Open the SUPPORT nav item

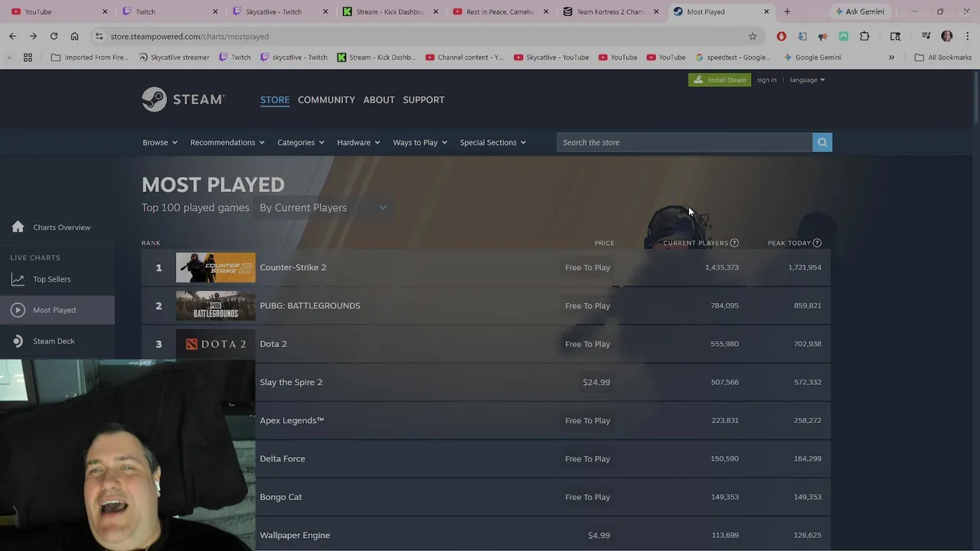423,99
